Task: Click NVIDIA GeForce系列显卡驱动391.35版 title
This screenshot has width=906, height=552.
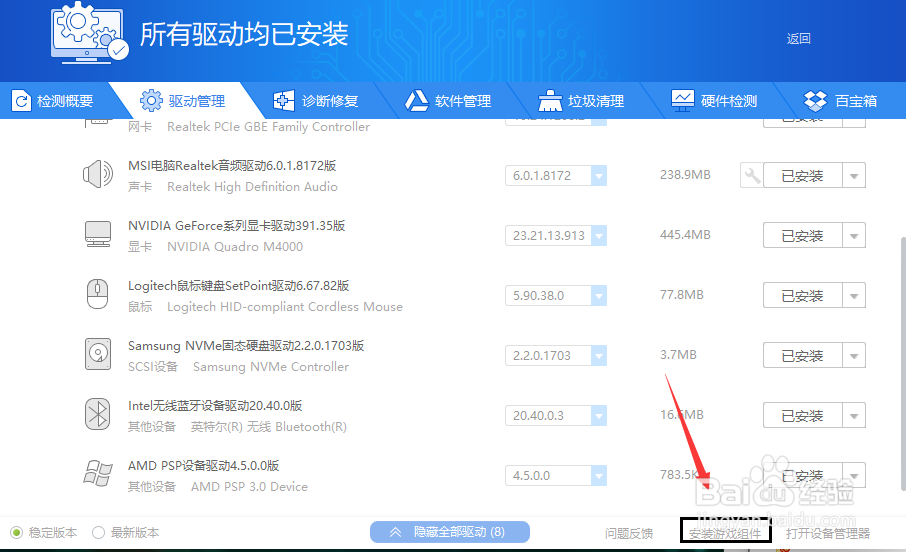Action: (236, 225)
